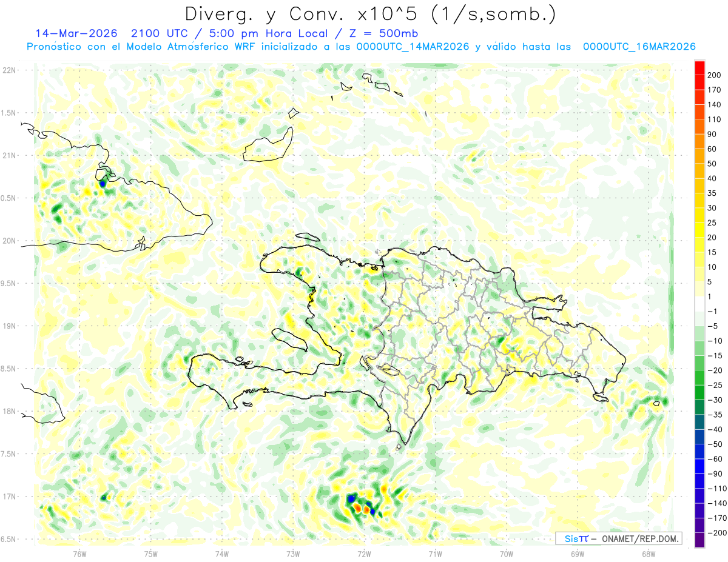
Task: Click the "21N" latitude label
Action: pos(9,156)
